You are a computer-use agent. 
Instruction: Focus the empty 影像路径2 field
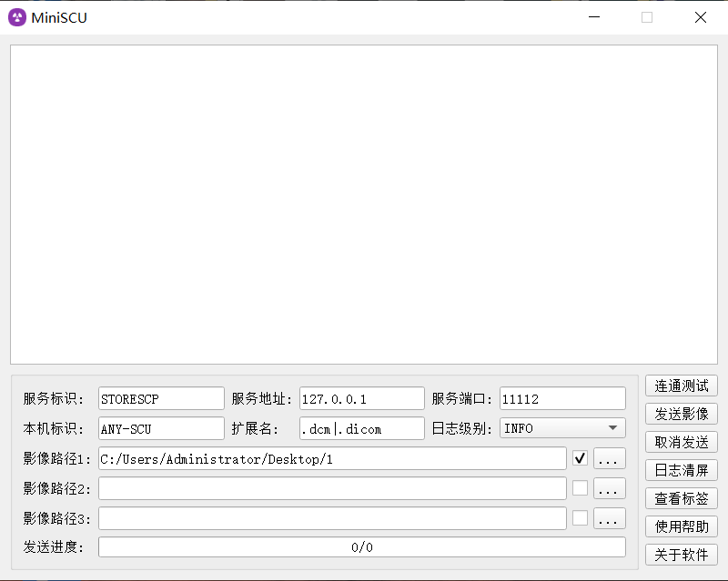click(332, 488)
